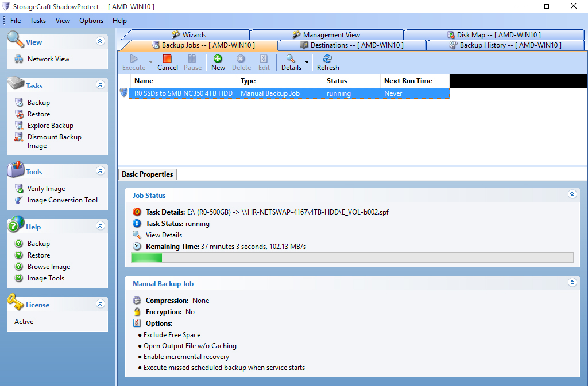Click the backup progress bar
This screenshot has width=588, height=386.
[x=353, y=257]
